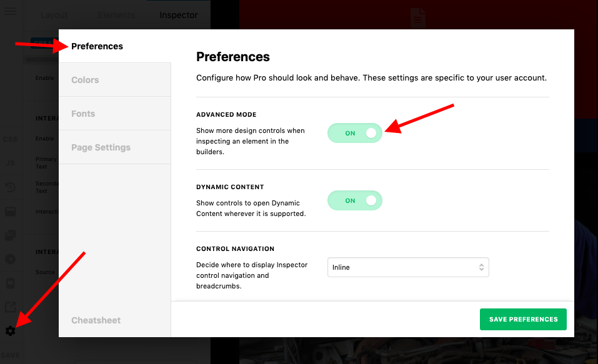
Task: Click the mobile device preview icon
Action: point(10,283)
